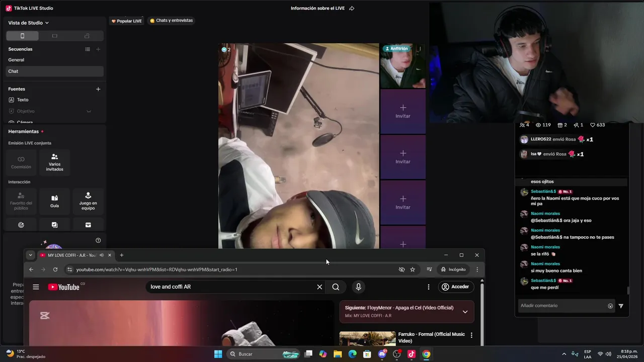Open TikTok LIVE Studio from taskbar
Viewport: 644px width, 362px height.
412,354
